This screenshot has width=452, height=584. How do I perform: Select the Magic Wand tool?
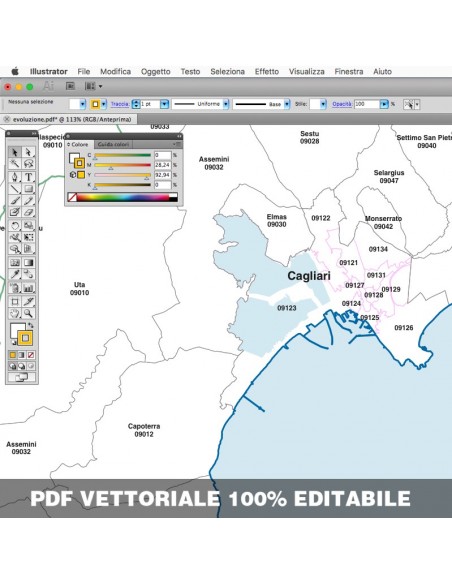[15, 164]
